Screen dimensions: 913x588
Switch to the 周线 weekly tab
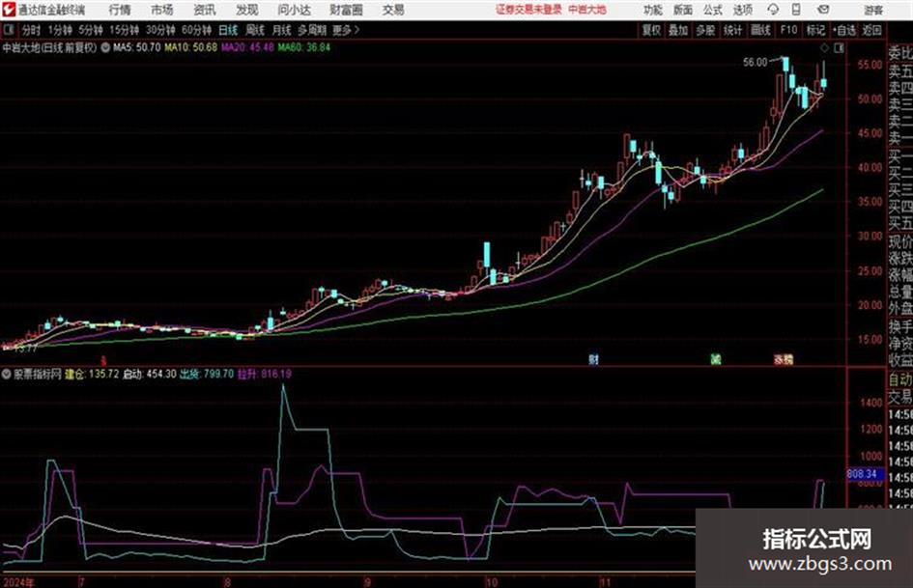click(x=255, y=30)
